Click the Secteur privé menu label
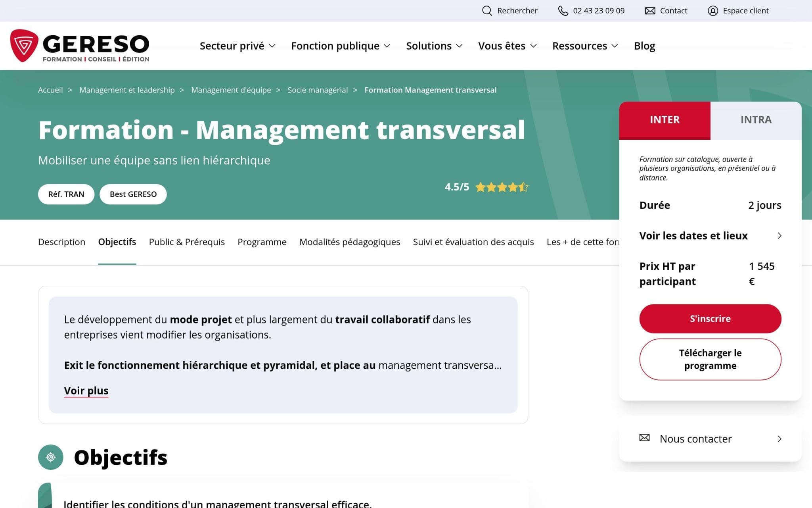The width and height of the screenshot is (812, 508). 232,46
